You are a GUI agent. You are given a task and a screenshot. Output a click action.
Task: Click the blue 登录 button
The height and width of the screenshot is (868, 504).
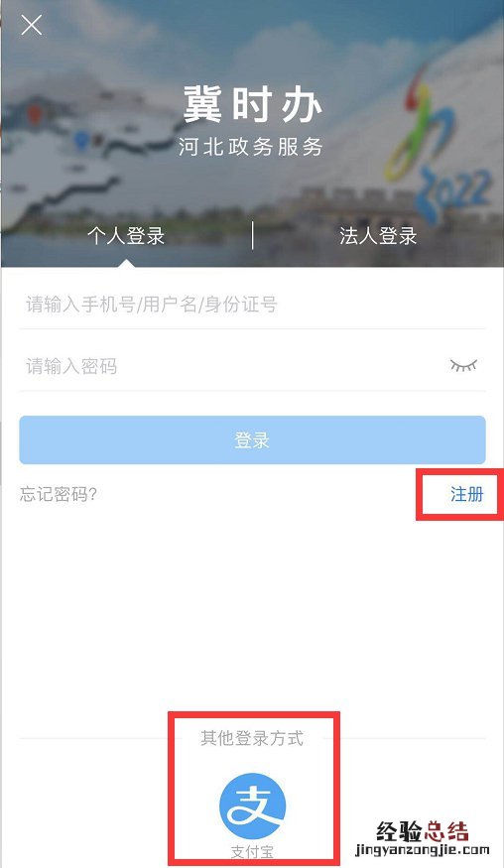coord(253,440)
